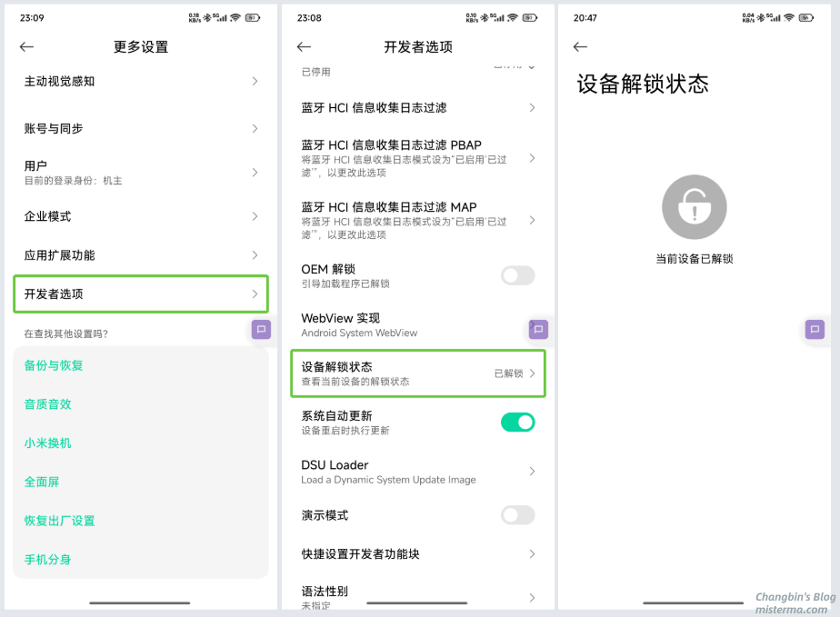
Task: Go back from 设备解锁状态 page
Action: 580,47
